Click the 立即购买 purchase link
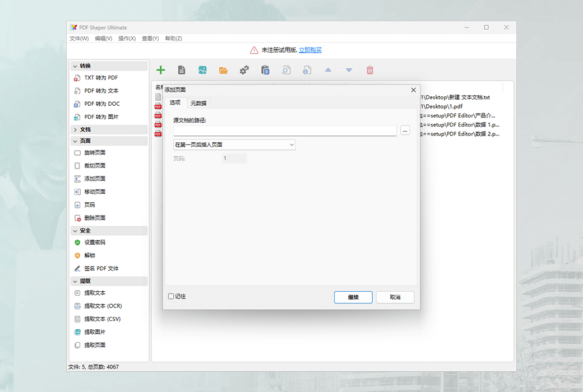 [x=310, y=50]
